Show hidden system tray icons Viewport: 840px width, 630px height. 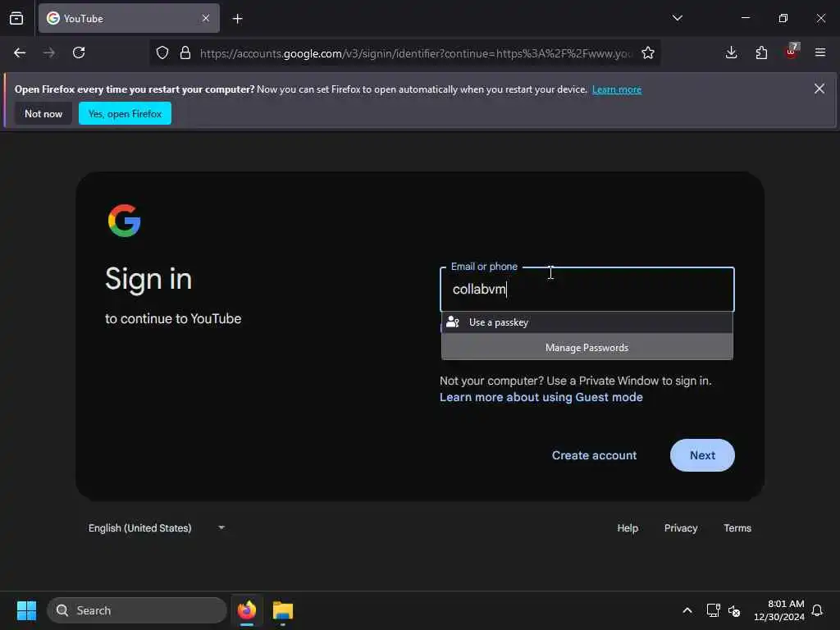pyautogui.click(x=687, y=610)
